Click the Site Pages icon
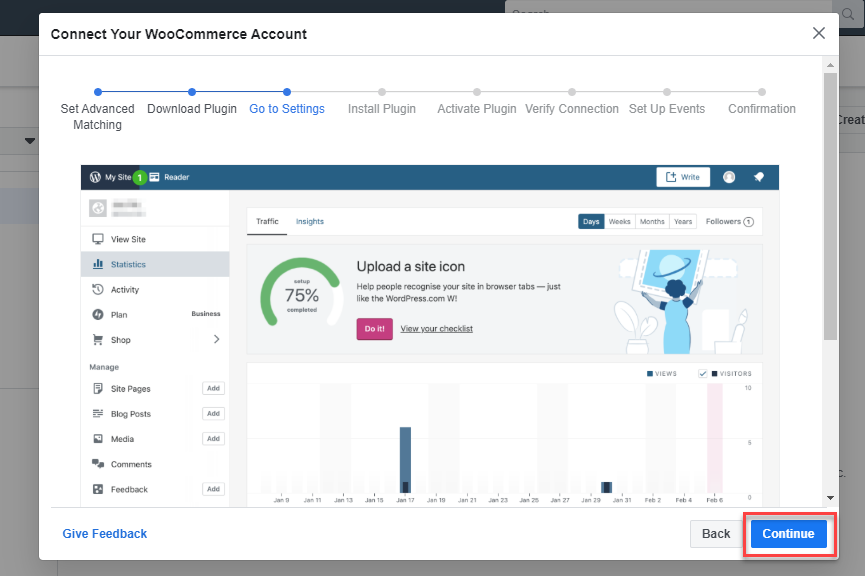Viewport: 865px width, 576px height. tap(98, 388)
